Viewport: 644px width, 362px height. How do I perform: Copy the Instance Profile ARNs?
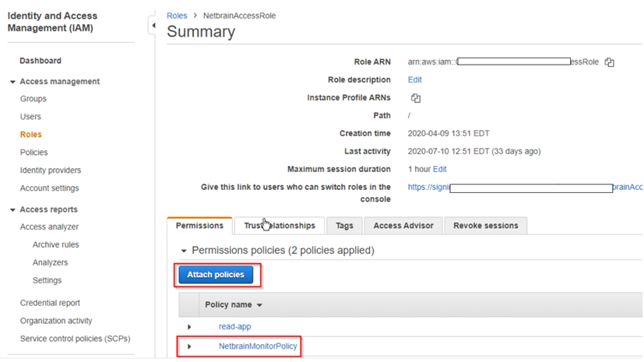(x=416, y=98)
